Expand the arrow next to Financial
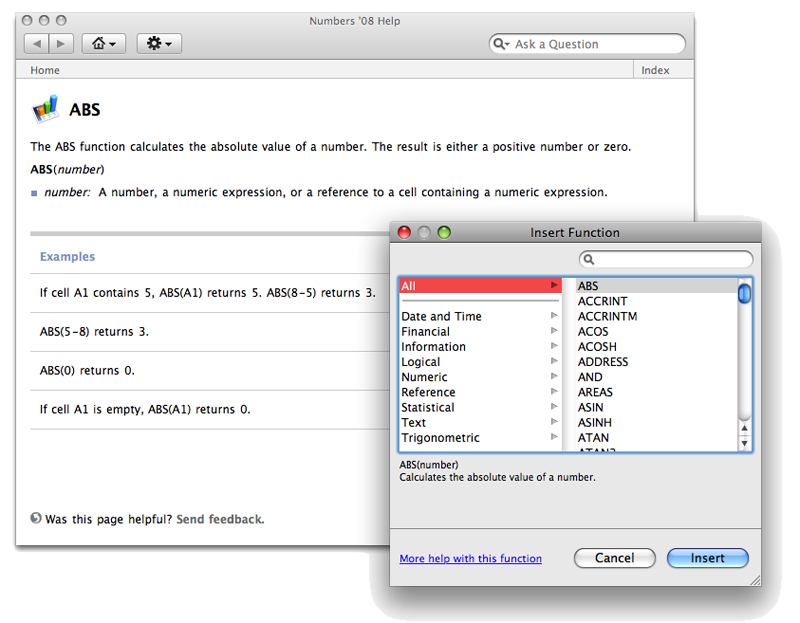The height and width of the screenshot is (623, 800). click(x=554, y=331)
